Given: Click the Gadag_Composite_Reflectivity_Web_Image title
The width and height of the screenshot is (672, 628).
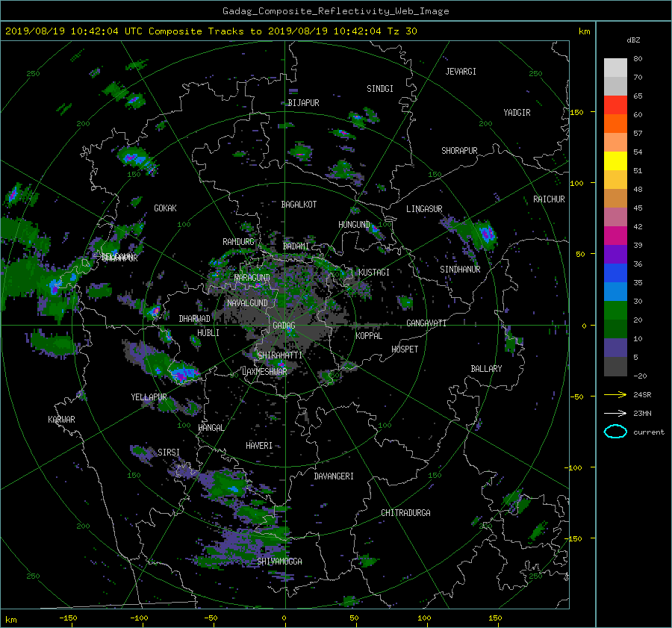Looking at the screenshot, I should pyautogui.click(x=335, y=11).
